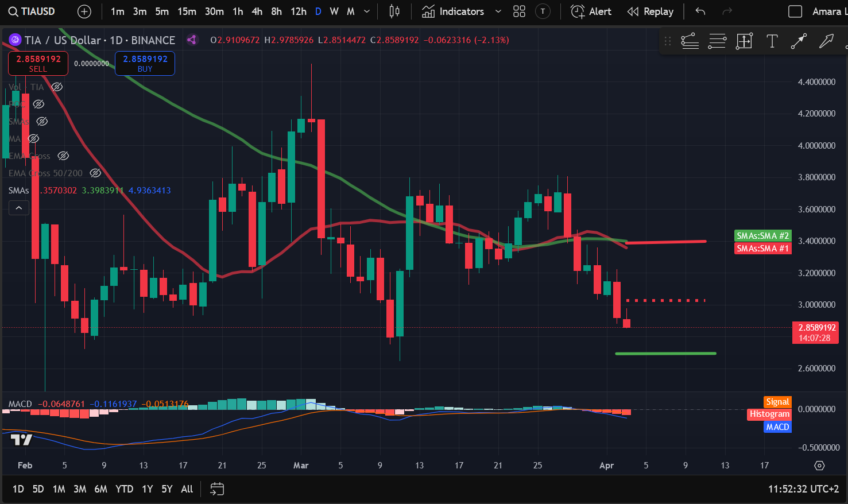Open indicator templates grid icon
Image resolution: width=848 pixels, height=504 pixels.
click(519, 11)
